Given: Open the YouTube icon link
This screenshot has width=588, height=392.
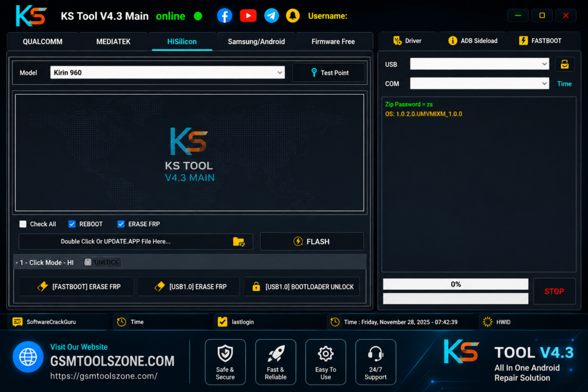Looking at the screenshot, I should coord(248,15).
